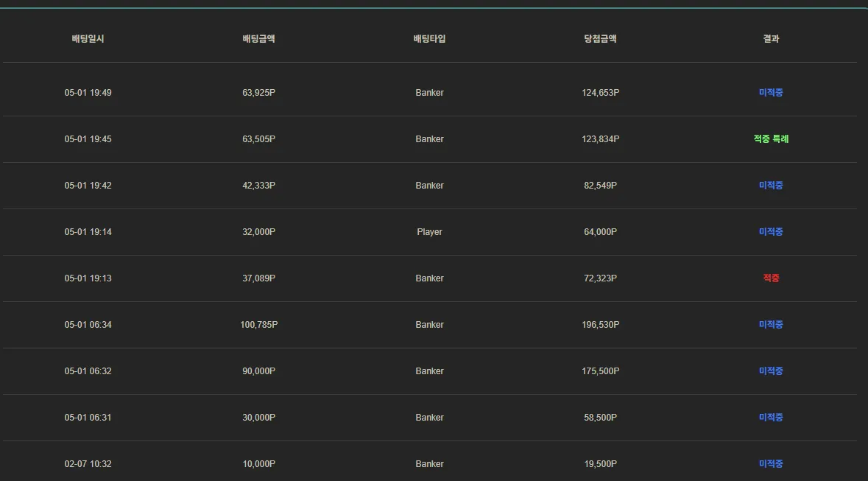868x481 pixels.
Task: Click the 배팅일시 column header
Action: pos(88,39)
